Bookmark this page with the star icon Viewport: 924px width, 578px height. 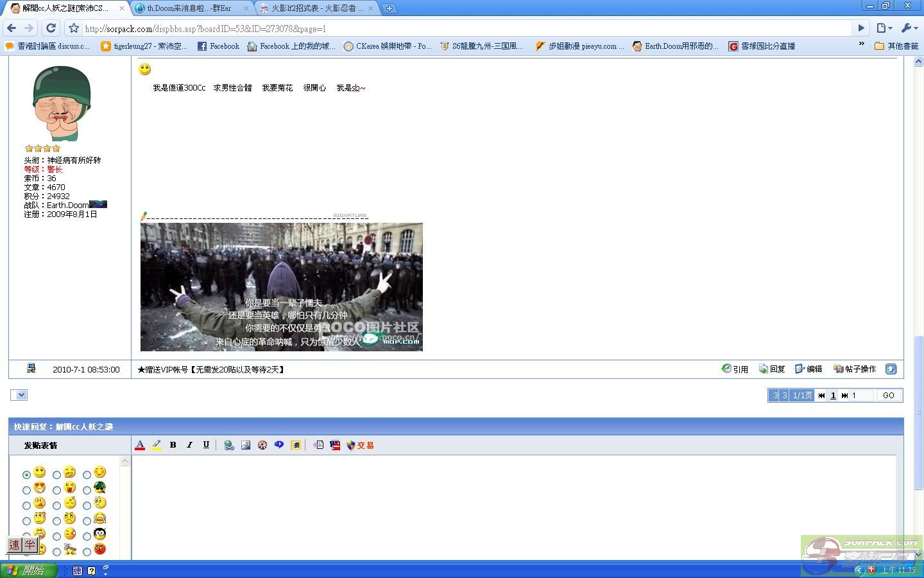[x=74, y=28]
